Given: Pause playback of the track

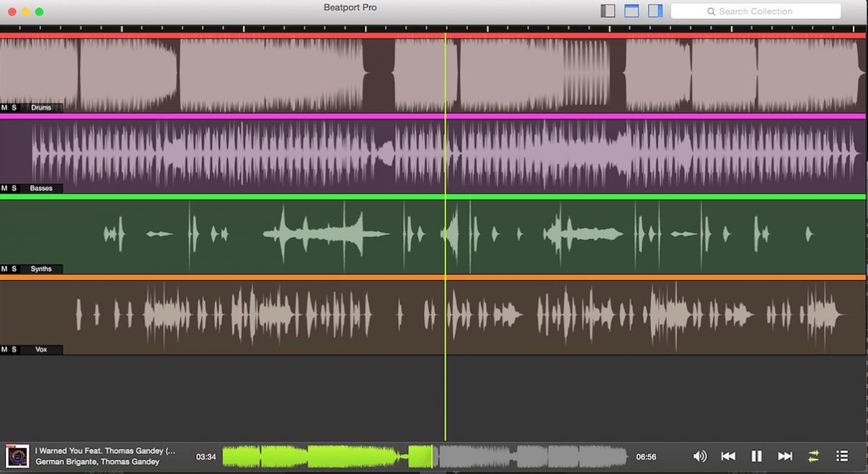Looking at the screenshot, I should 756,456.
